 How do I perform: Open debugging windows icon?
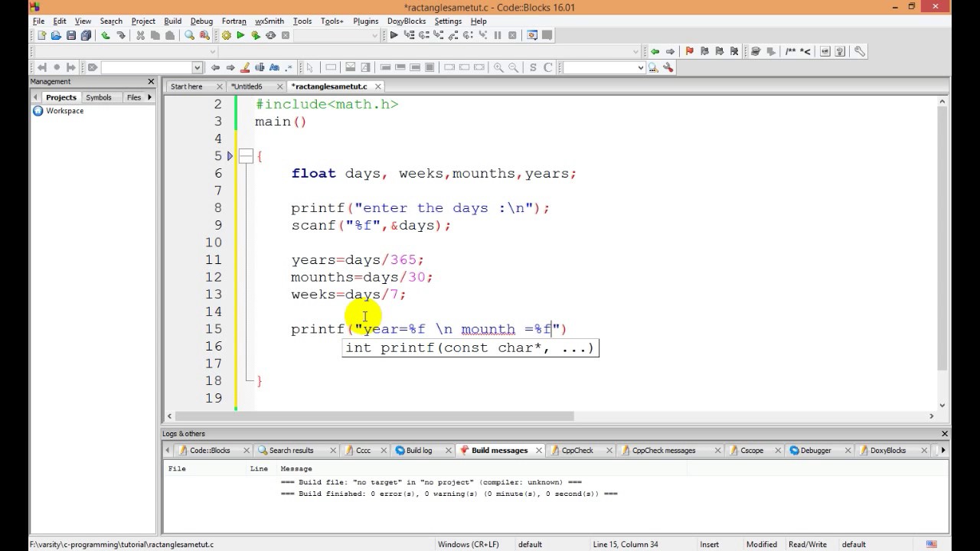[532, 35]
